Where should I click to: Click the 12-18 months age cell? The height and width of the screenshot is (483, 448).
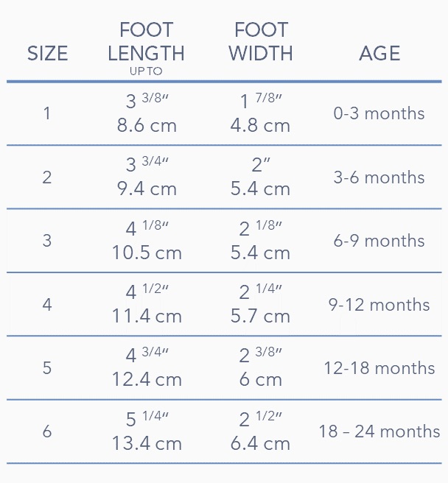click(x=379, y=368)
